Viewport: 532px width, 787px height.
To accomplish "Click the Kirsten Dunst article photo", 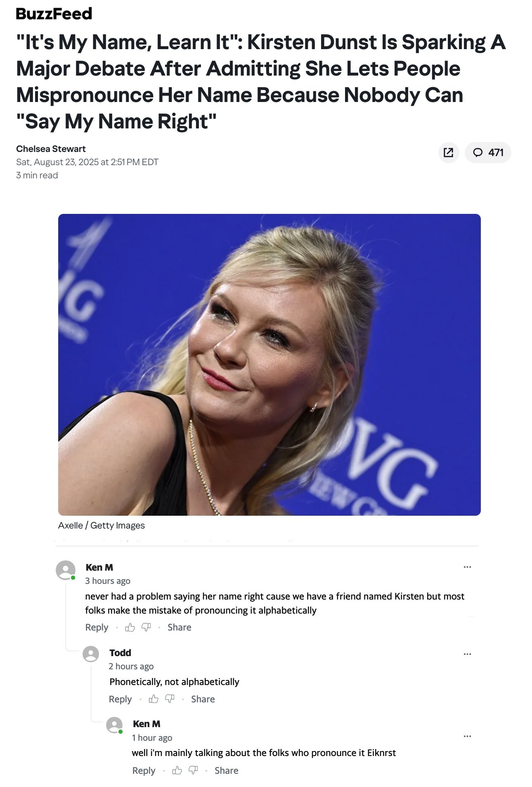I will 269,364.
